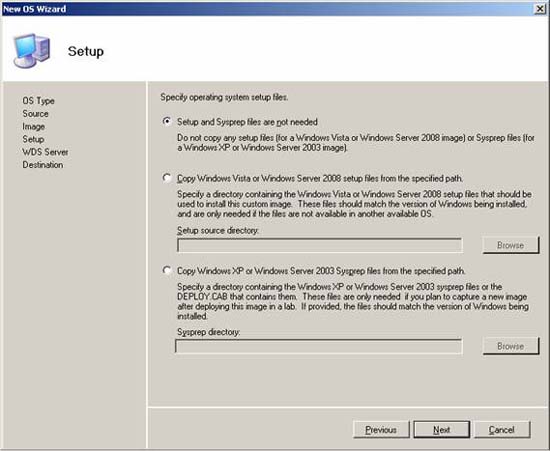Image resolution: width=550 pixels, height=451 pixels.
Task: Choose 'Copy Windows Vista or Server 2008 setup files'
Action: 167,178
